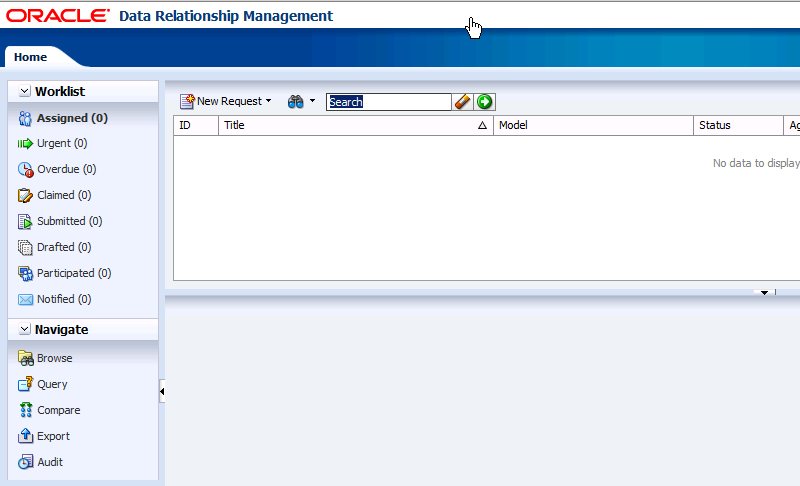The height and width of the screenshot is (486, 800).
Task: Click the Oracle logo
Action: (58, 16)
